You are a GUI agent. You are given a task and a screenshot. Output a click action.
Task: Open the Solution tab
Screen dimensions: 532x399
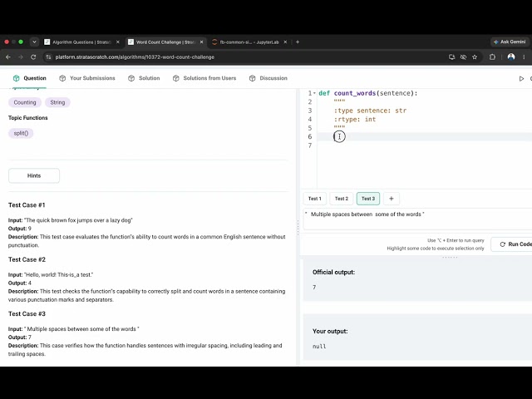pos(144,78)
